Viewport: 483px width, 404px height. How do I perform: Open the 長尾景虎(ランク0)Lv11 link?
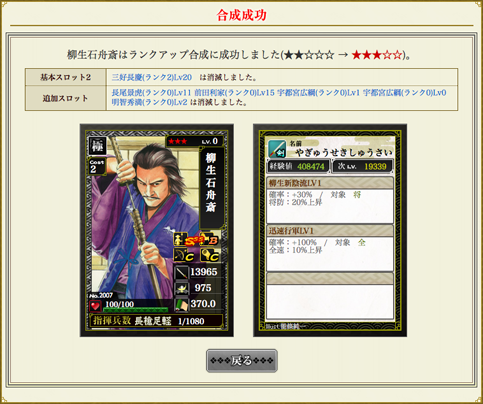(151, 93)
